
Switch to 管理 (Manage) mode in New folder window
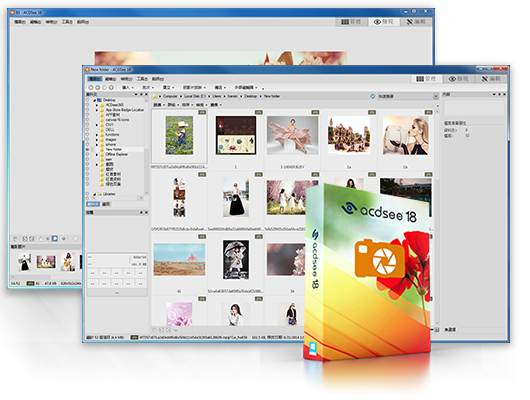click(x=426, y=79)
